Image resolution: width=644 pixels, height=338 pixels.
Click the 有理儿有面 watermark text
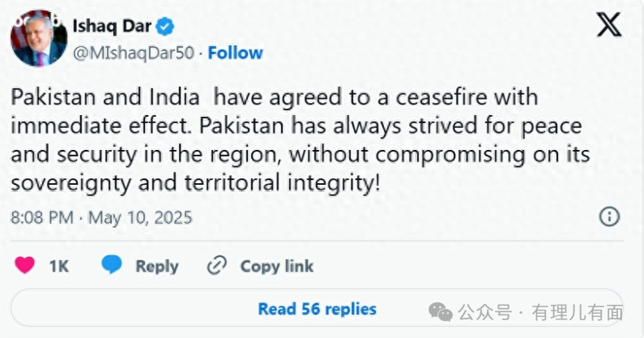coord(577,313)
